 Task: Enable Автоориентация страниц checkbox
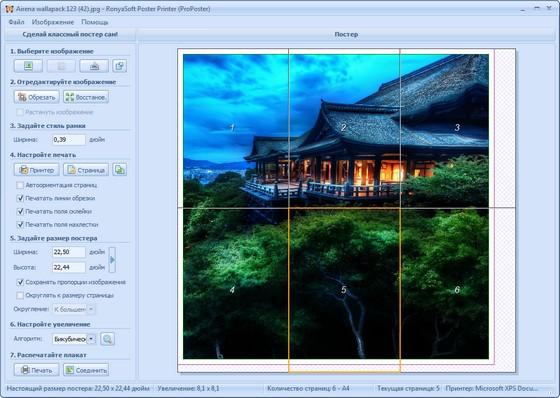[x=20, y=185]
